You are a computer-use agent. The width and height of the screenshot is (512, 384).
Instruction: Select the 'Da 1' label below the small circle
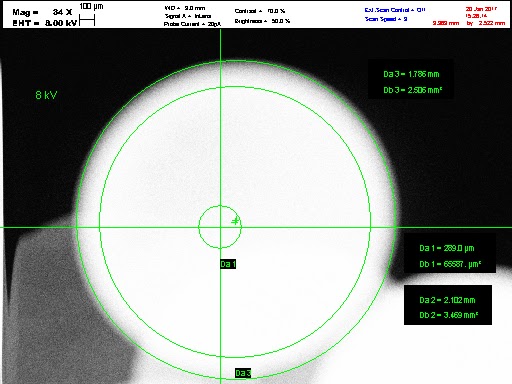coord(228,264)
